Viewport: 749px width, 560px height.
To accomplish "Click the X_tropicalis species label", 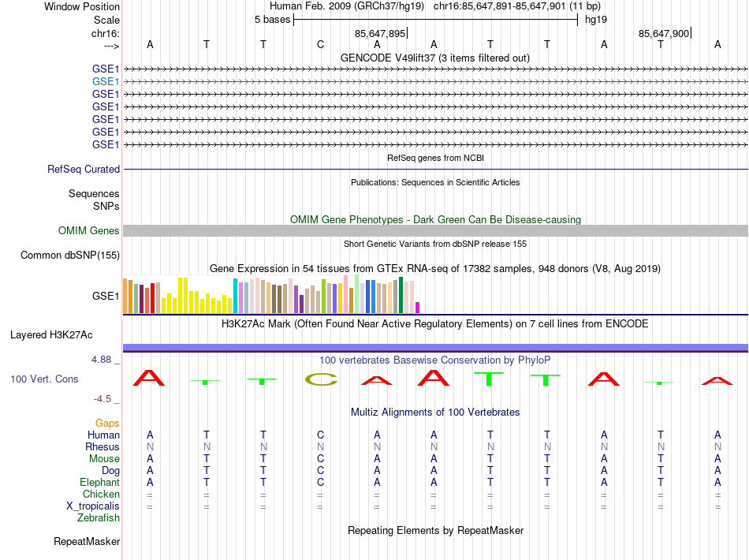I will 93,506.
